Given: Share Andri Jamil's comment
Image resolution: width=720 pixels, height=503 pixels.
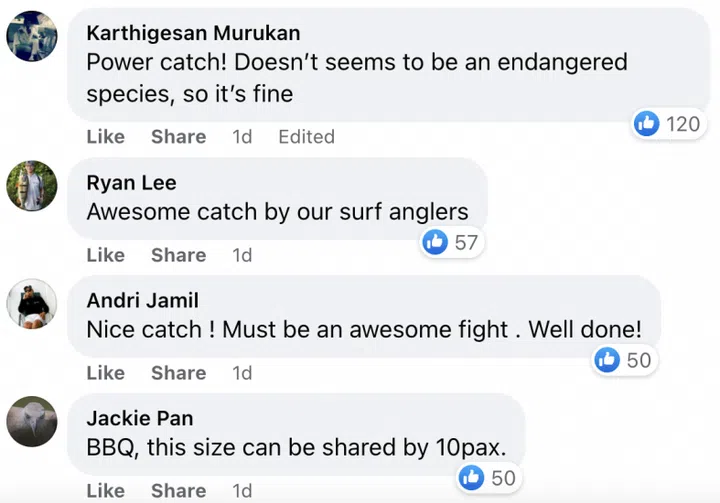Looking at the screenshot, I should 178,373.
